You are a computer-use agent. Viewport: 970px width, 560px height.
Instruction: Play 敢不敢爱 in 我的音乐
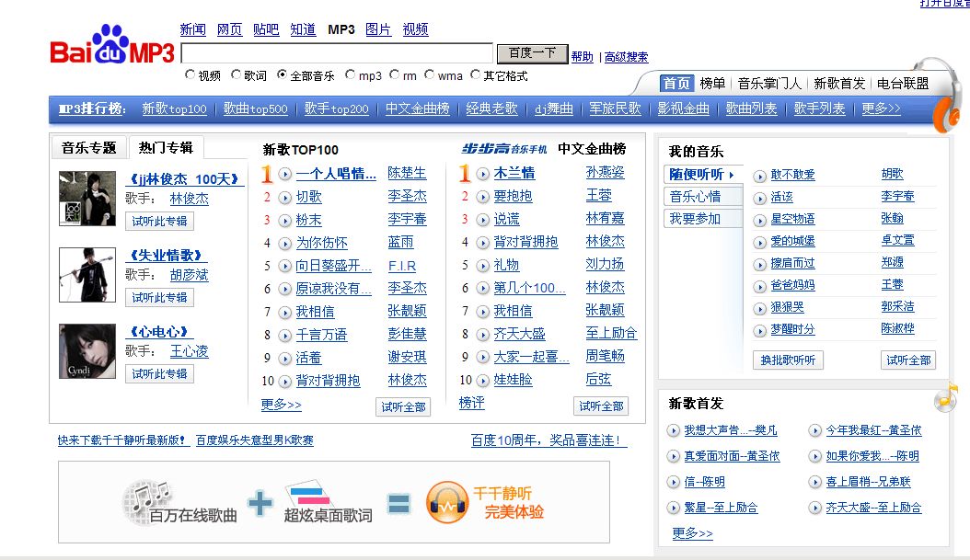[759, 177]
